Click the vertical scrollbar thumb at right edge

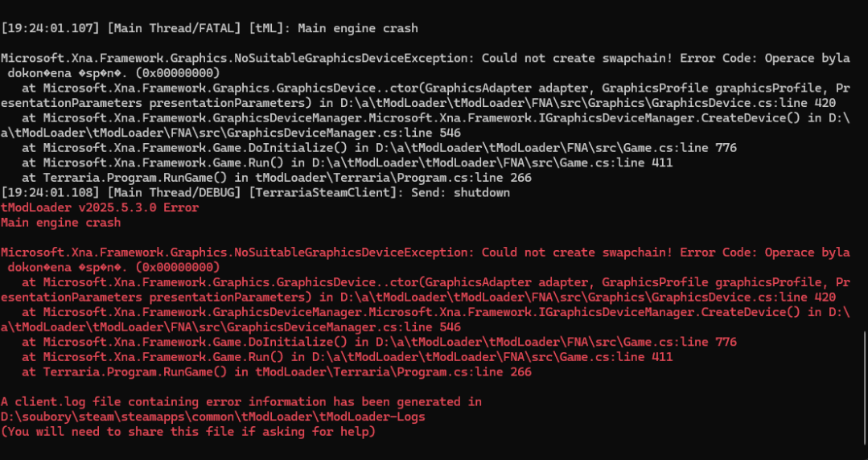pos(865,386)
